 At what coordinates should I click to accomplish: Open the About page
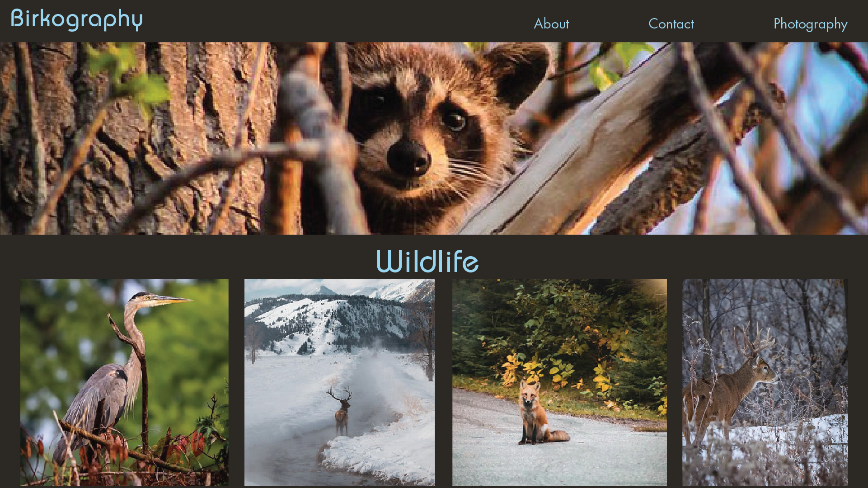pos(551,24)
